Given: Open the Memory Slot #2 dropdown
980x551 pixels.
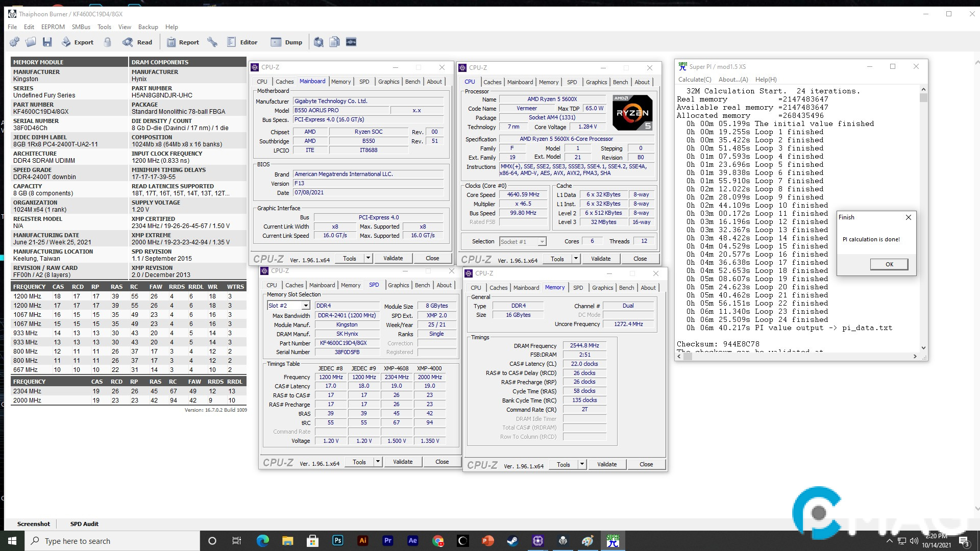Looking at the screenshot, I should [306, 306].
